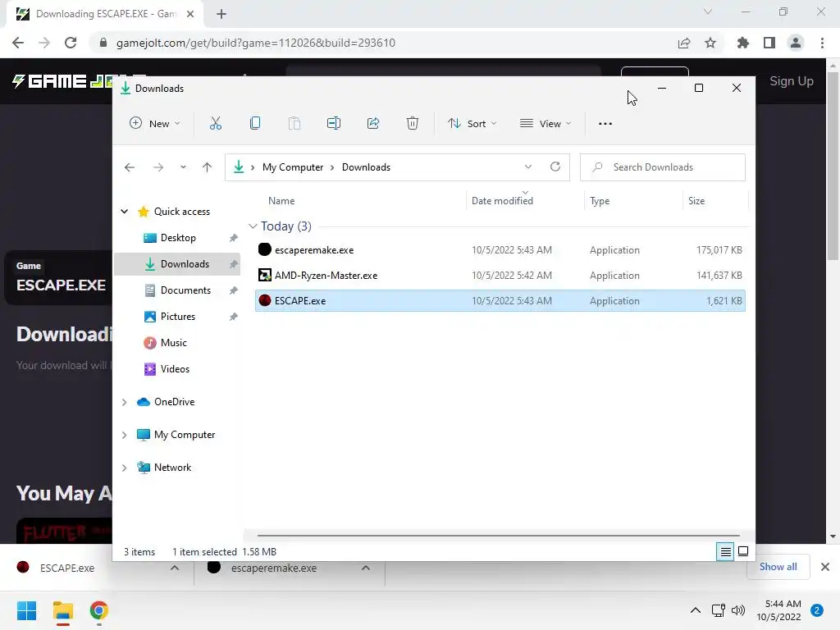
Task: Click the Game Jolt logo
Action: [62, 81]
